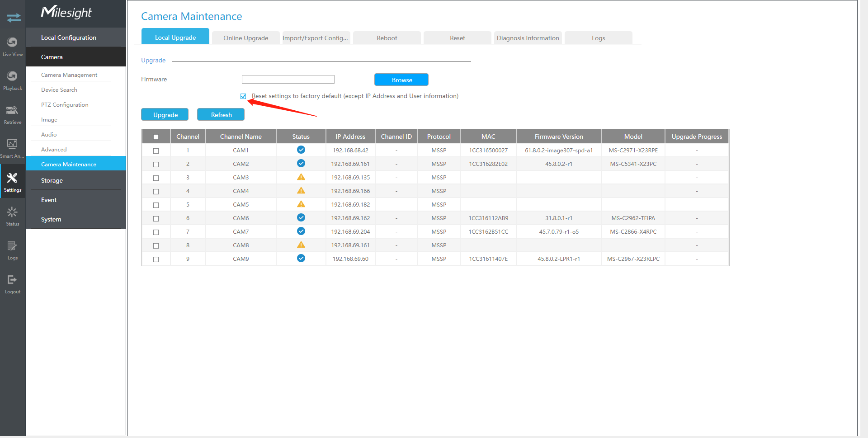Click the Browse button for firmware
The image size is (868, 438).
[x=401, y=80]
